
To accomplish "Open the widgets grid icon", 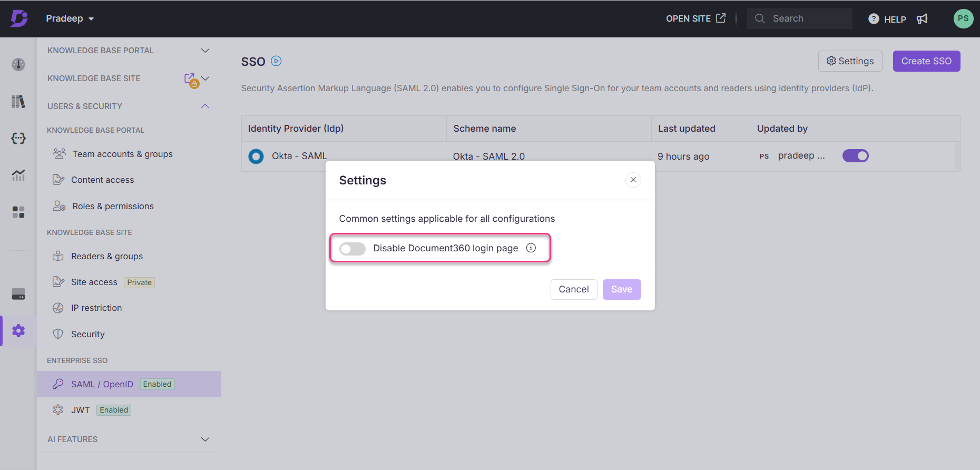I will click(x=18, y=212).
